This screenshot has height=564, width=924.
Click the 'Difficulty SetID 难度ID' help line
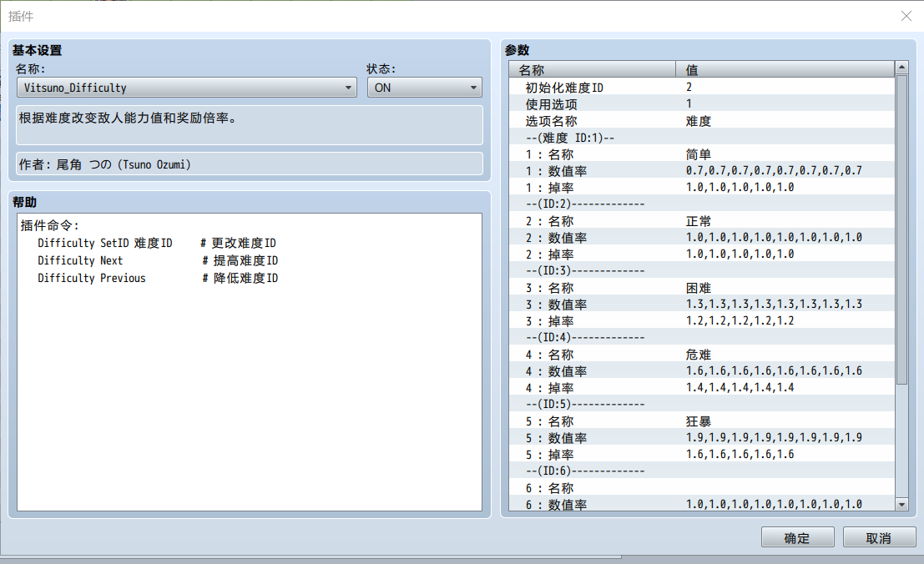(x=105, y=243)
